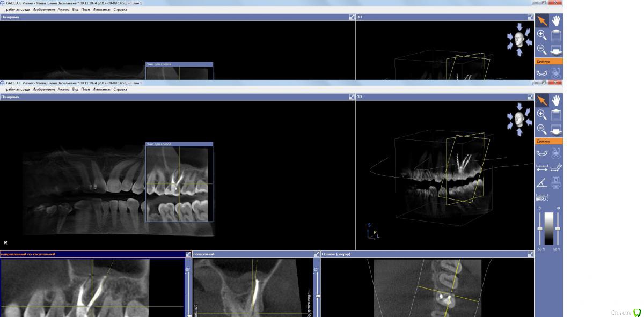644x317 pixels.
Task: Click the 3D head orientation widget
Action: click(x=519, y=119)
